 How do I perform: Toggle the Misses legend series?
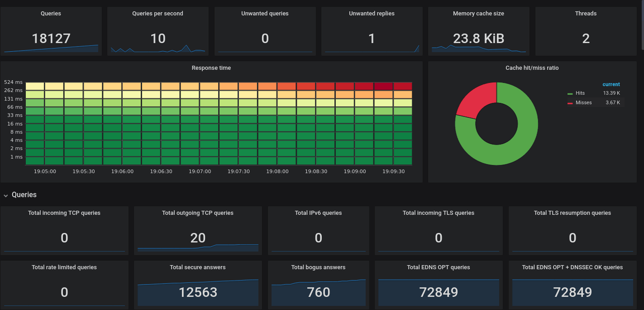[583, 102]
